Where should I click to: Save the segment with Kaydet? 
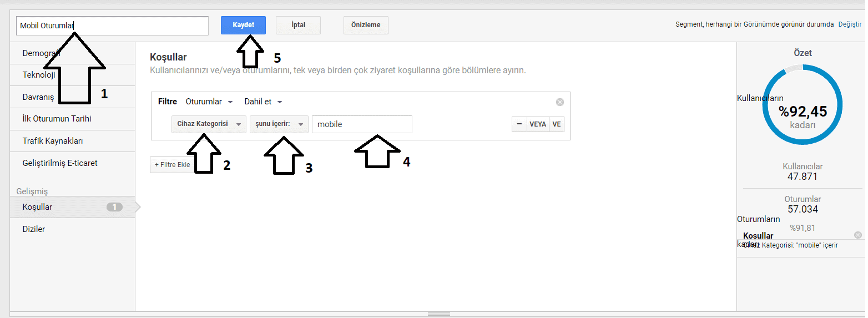pos(243,26)
